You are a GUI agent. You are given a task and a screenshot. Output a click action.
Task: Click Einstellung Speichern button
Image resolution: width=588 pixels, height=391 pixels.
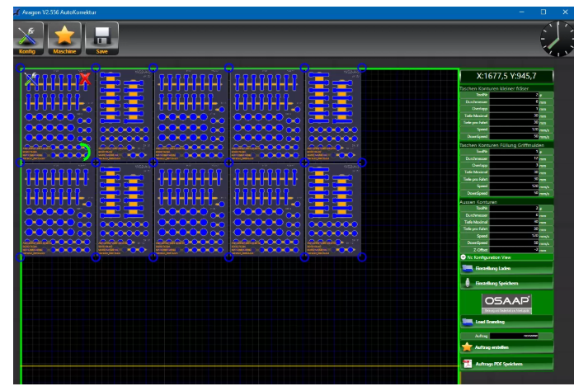click(506, 284)
